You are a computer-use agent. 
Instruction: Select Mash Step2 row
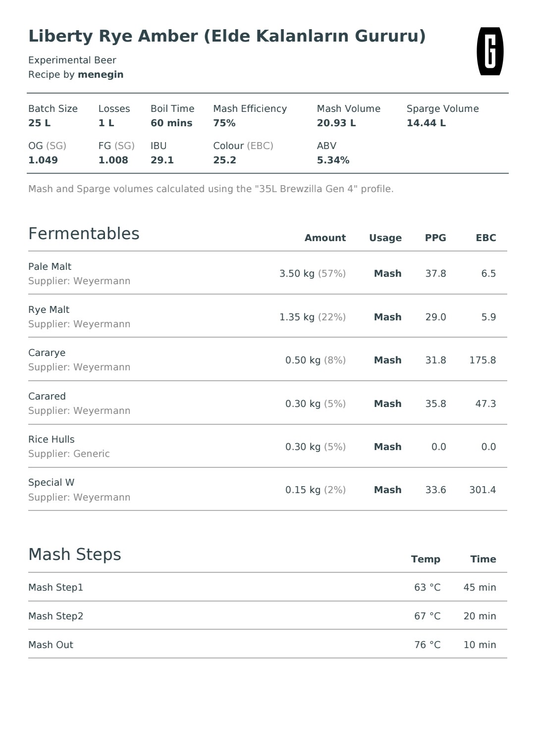click(x=267, y=616)
